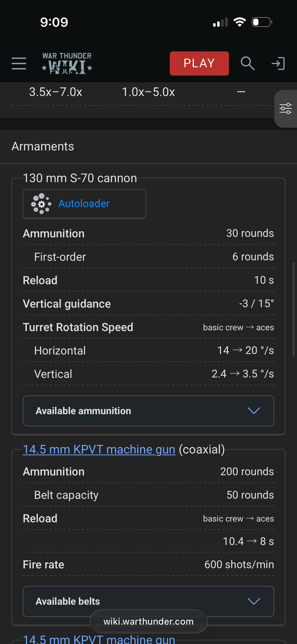Image resolution: width=297 pixels, height=644 pixels.
Task: Open the floating filter sliders panel
Action: pyautogui.click(x=286, y=109)
